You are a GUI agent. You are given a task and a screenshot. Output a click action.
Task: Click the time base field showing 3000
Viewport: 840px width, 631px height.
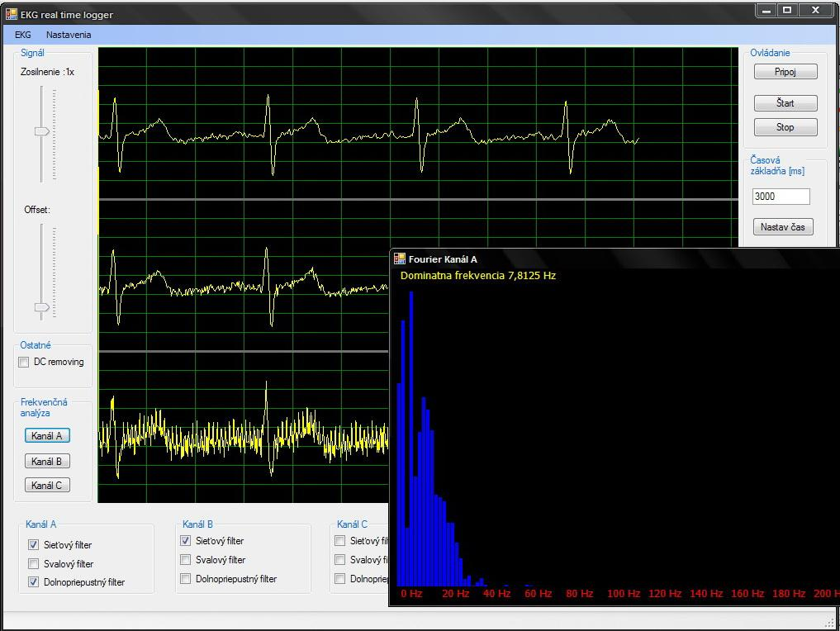(x=781, y=197)
